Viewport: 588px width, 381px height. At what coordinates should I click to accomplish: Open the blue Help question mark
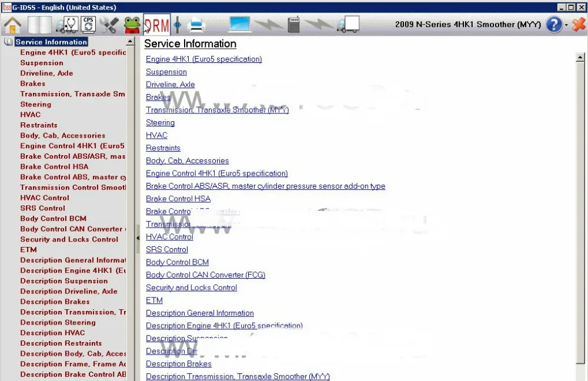pos(554,25)
